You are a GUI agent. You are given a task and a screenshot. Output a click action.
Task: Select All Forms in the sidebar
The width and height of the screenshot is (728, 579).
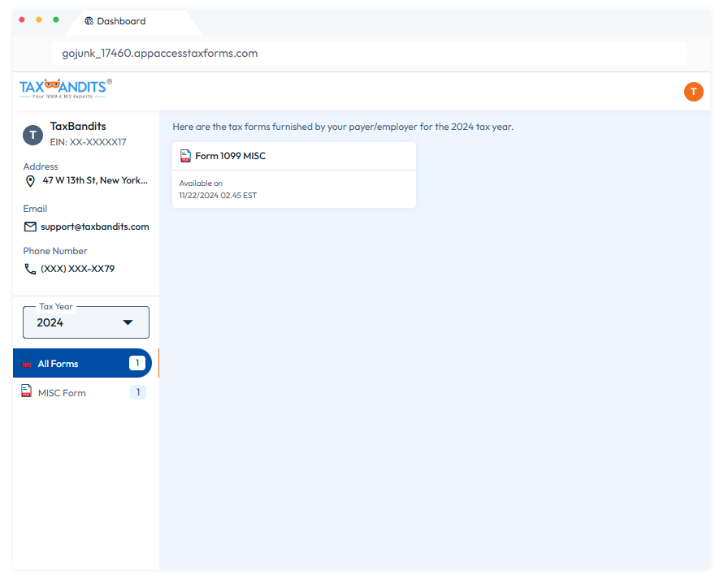[x=58, y=364]
